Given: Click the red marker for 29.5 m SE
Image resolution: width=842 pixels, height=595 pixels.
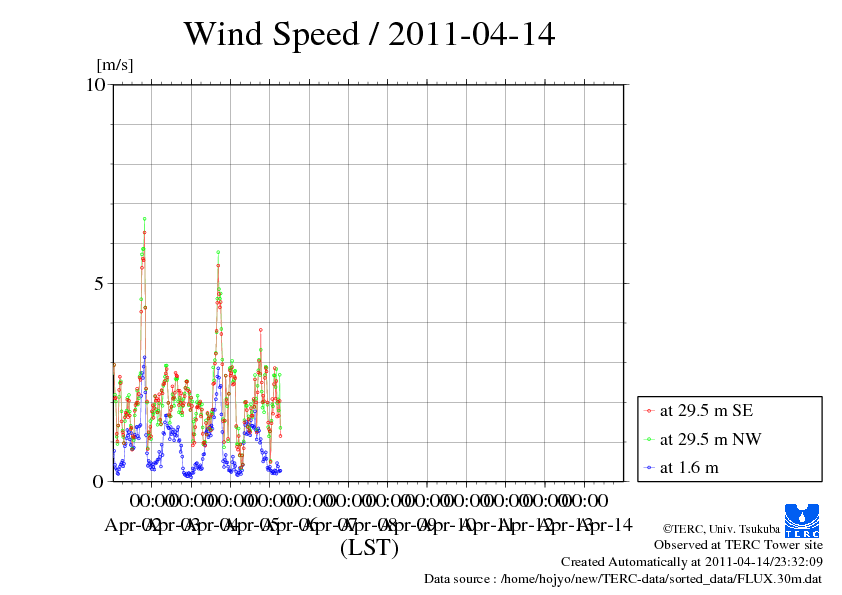Looking at the screenshot, I should [x=650, y=411].
